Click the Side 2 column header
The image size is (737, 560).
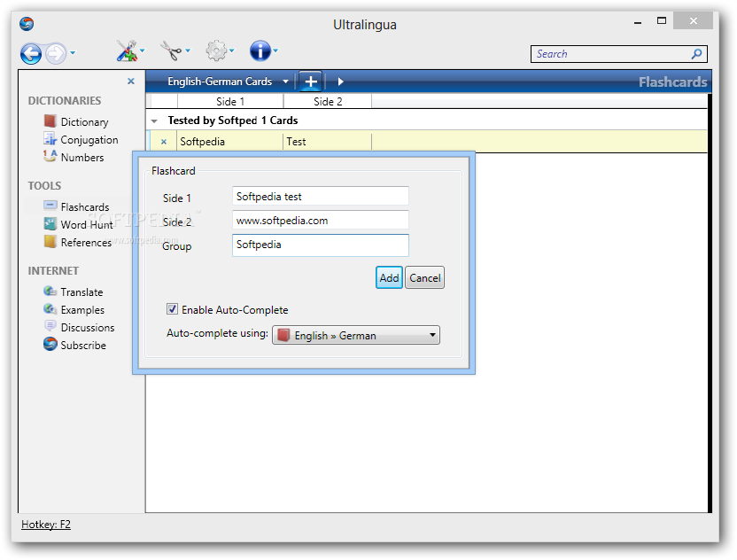click(328, 102)
